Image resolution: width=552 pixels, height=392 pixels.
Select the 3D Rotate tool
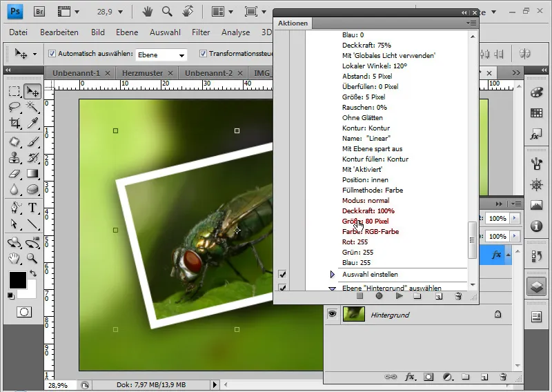14,242
